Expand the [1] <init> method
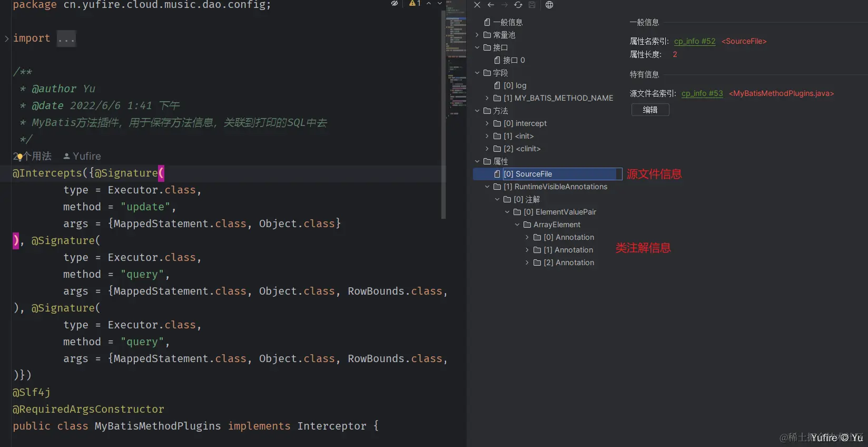Screen dimensions: 868x447 487,136
